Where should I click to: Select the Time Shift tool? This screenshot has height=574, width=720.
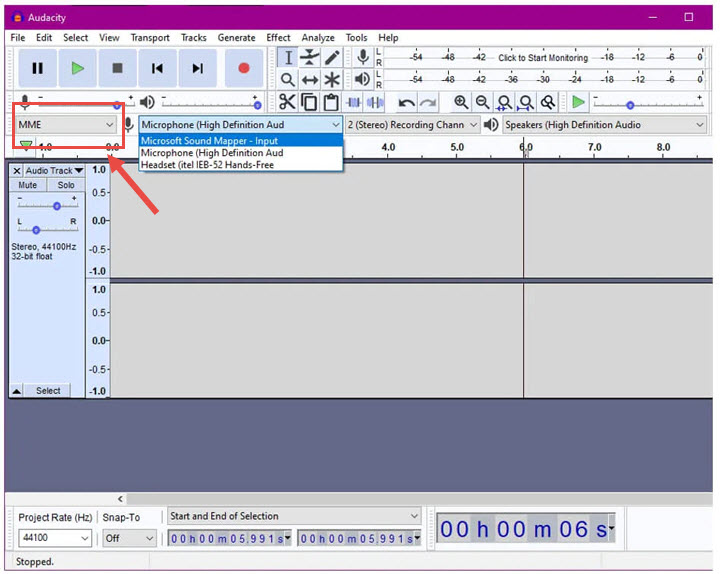pyautogui.click(x=310, y=80)
